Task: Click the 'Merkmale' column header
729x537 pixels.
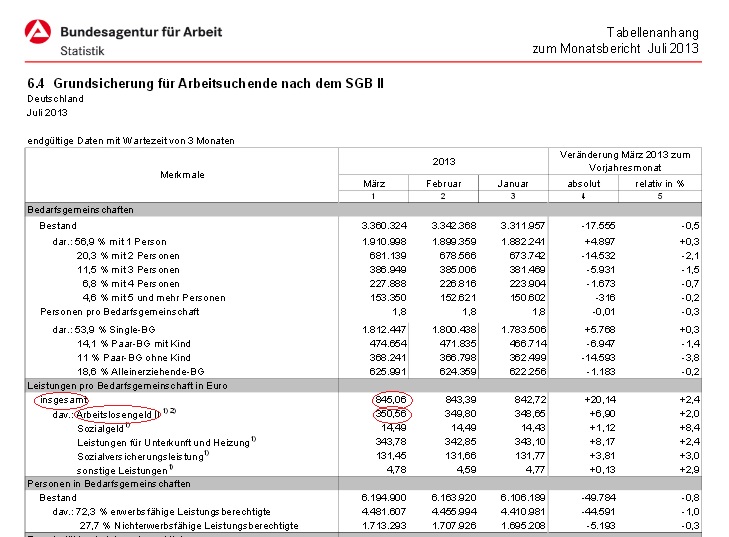Action: coord(182,174)
